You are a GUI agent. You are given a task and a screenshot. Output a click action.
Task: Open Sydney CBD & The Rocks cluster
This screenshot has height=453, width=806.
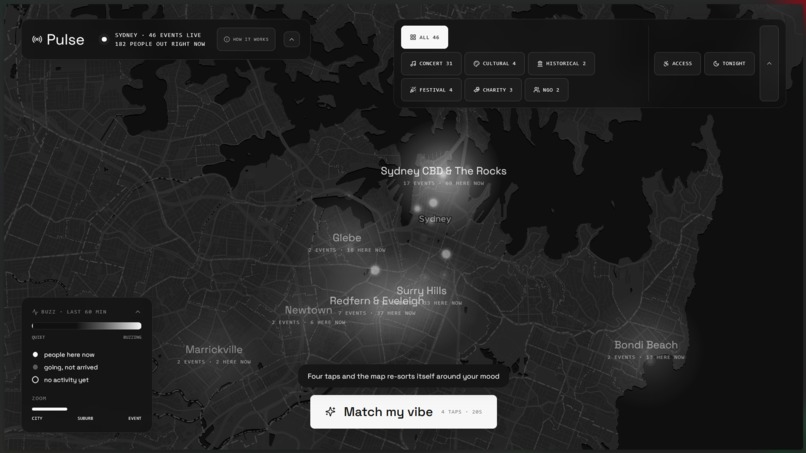[444, 171]
